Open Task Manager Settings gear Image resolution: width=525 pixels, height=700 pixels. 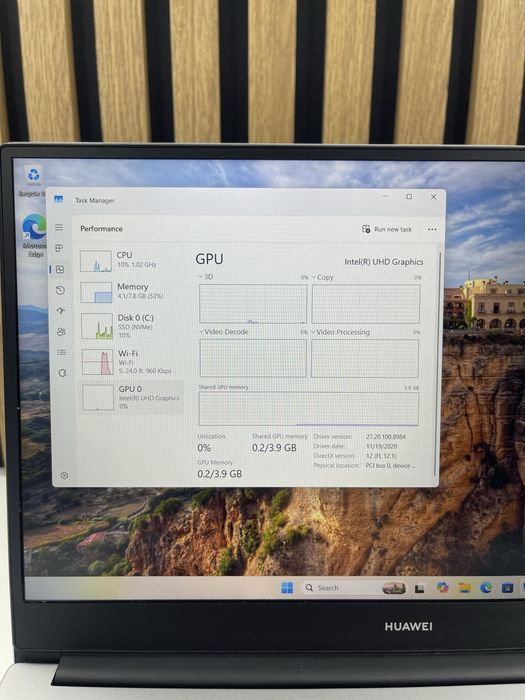64,476
